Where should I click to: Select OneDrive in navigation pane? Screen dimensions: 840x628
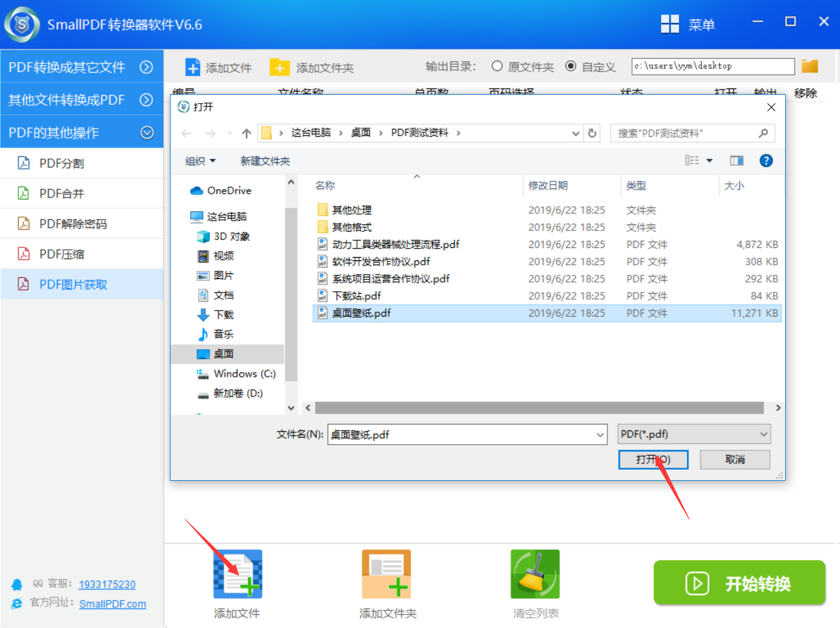coord(221,190)
